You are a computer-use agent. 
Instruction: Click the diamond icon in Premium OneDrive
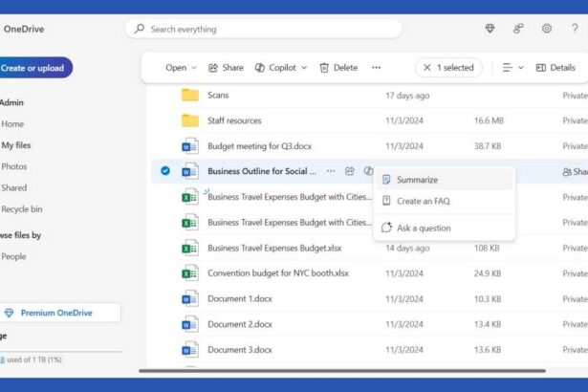9,313
